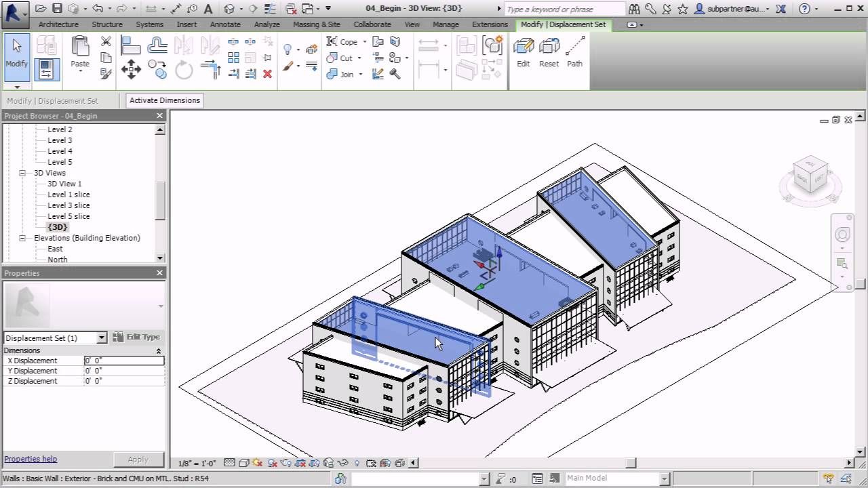
Task: Click the Save icon in quick access toolbar
Action: pos(57,9)
